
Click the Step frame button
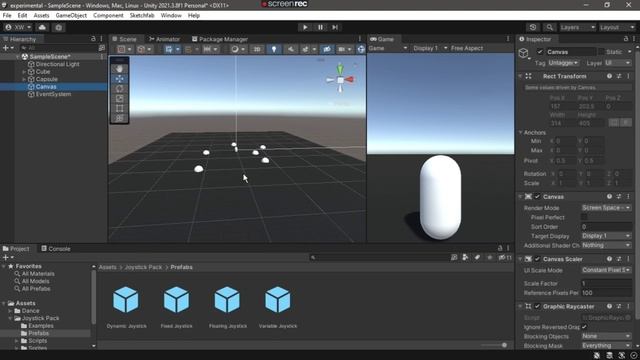[x=335, y=27]
